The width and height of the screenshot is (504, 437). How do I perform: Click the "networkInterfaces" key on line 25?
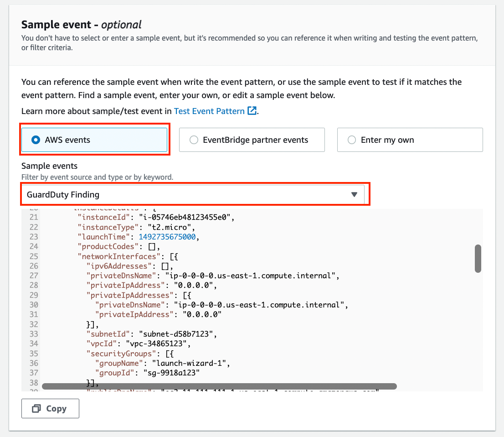[118, 256]
